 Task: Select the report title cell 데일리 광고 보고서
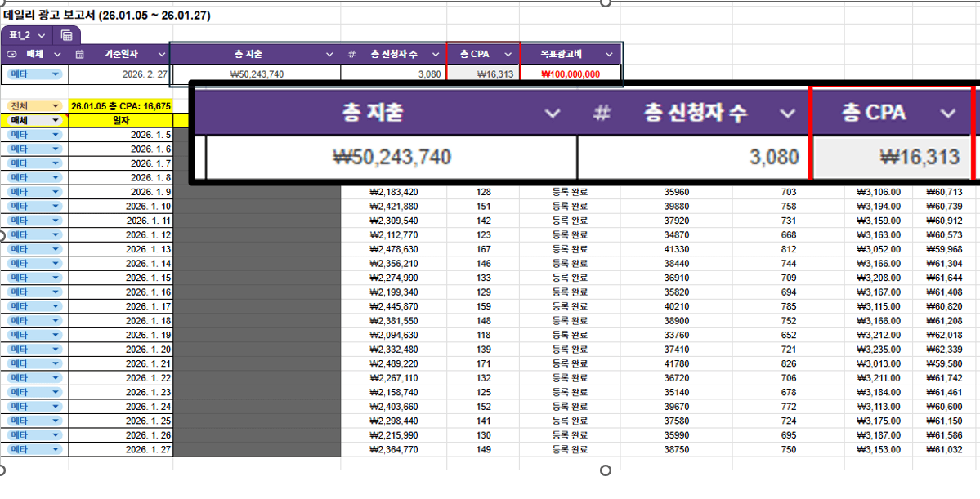point(107,16)
